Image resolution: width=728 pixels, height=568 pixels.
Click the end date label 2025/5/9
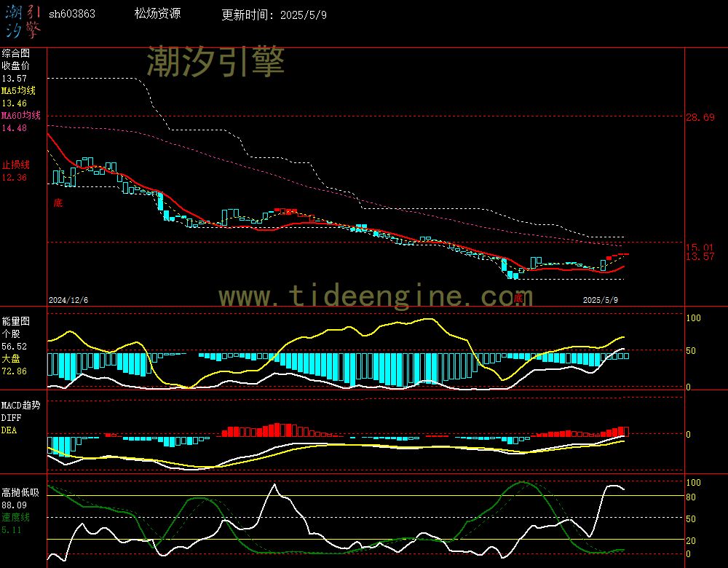point(601,300)
